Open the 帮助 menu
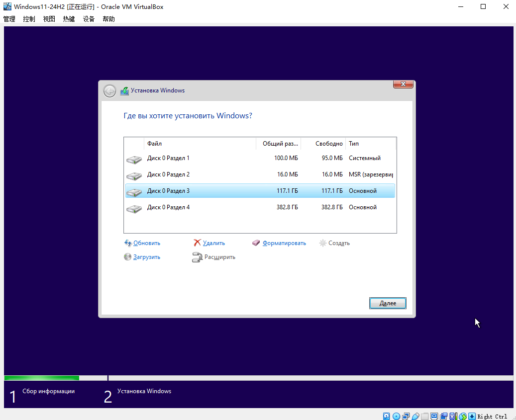 tap(108, 19)
